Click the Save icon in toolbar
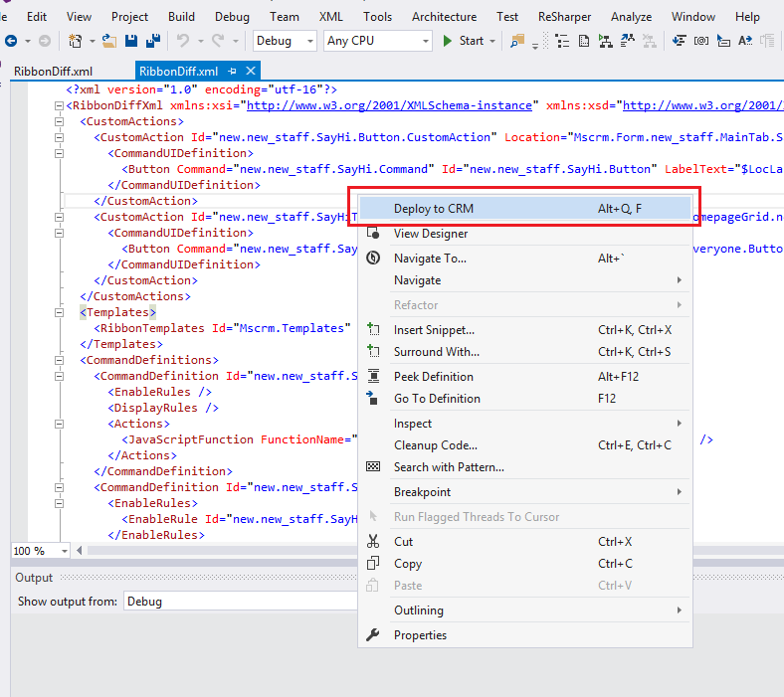 pyautogui.click(x=132, y=41)
